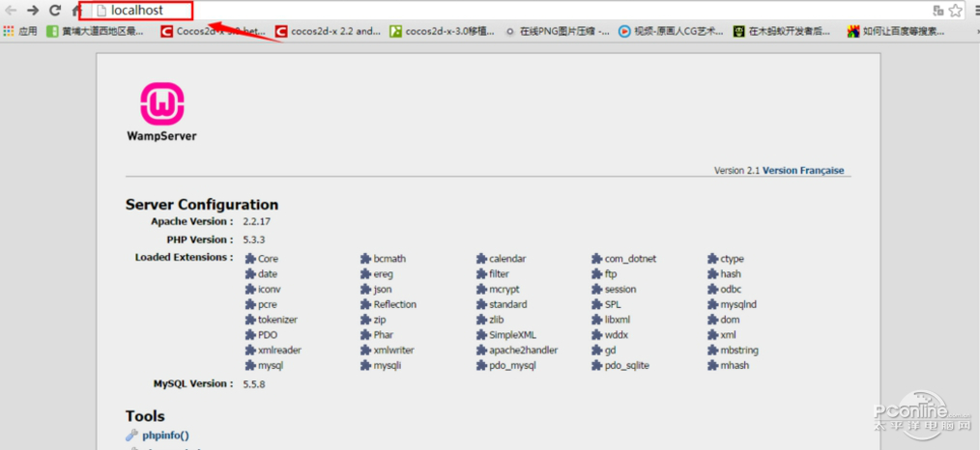Click the puzzle icon next to SPL
Image resolution: width=980 pixels, height=450 pixels.
pos(597,304)
